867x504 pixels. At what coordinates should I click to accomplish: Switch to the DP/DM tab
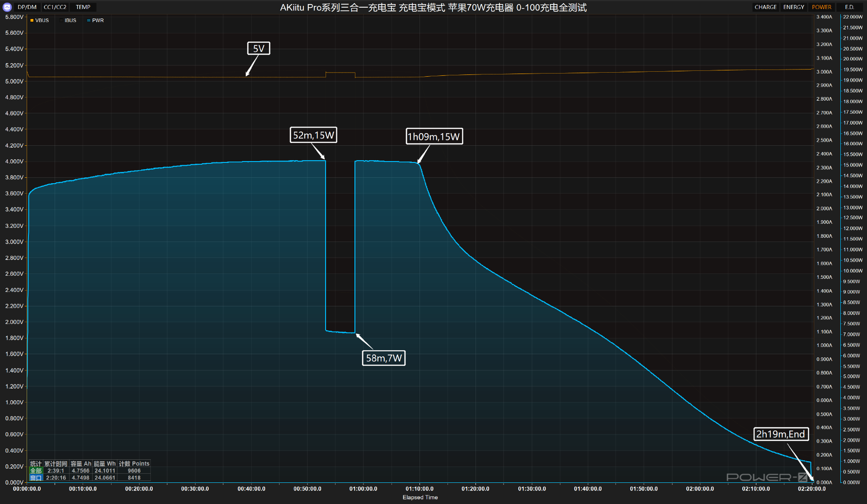(x=27, y=7)
